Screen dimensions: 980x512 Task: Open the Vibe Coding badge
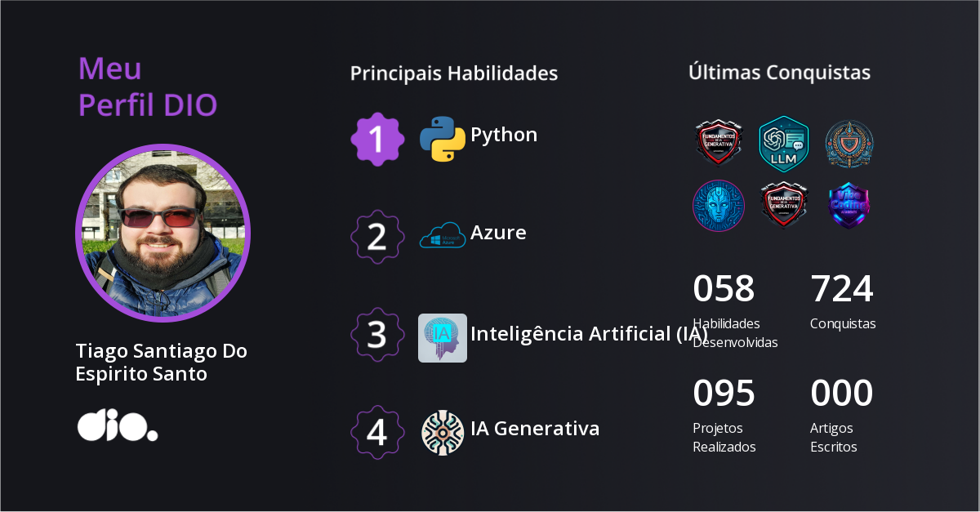coord(849,205)
